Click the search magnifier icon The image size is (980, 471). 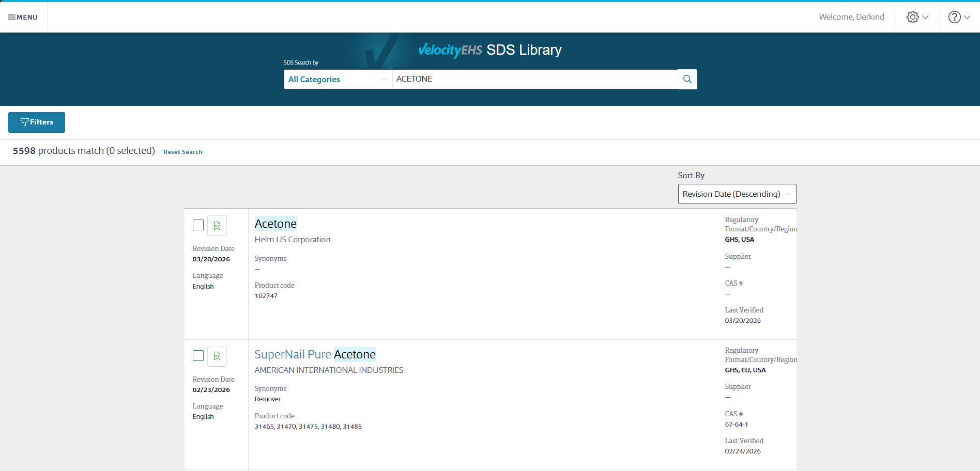687,79
